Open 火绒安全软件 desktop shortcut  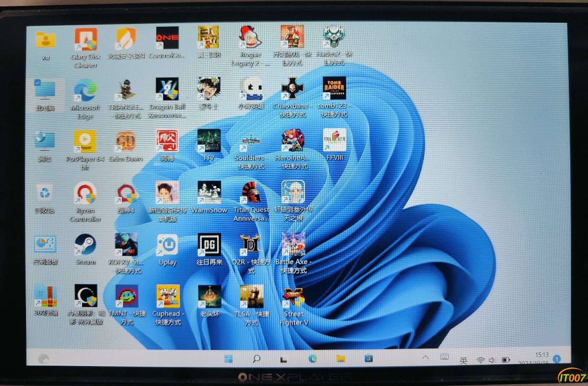126,39
